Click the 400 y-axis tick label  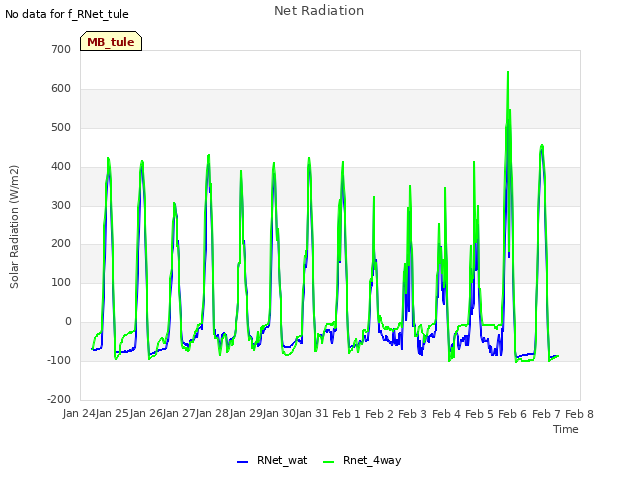click(61, 167)
